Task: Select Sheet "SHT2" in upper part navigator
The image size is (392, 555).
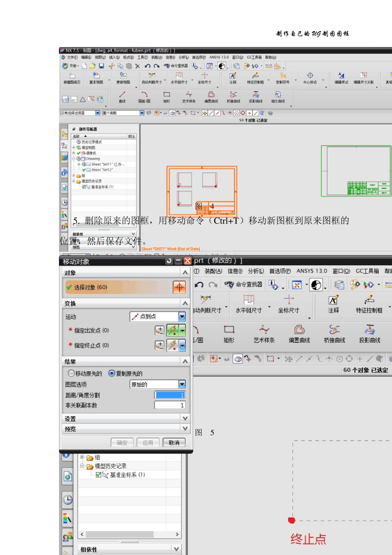Action: [x=102, y=170]
